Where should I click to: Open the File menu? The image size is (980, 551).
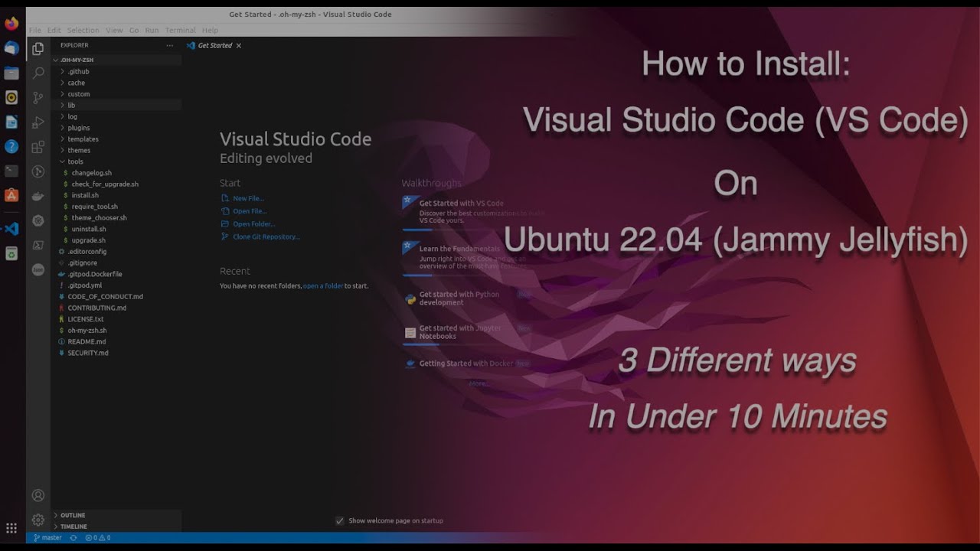[35, 31]
